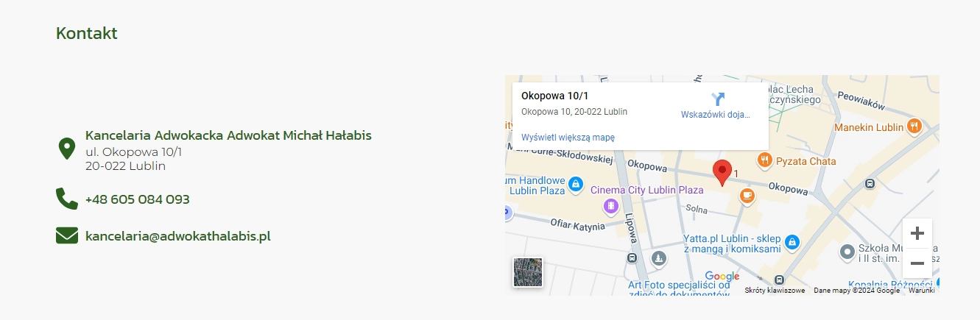Click the Google logo on map
The height and width of the screenshot is (320, 980).
coord(722,277)
